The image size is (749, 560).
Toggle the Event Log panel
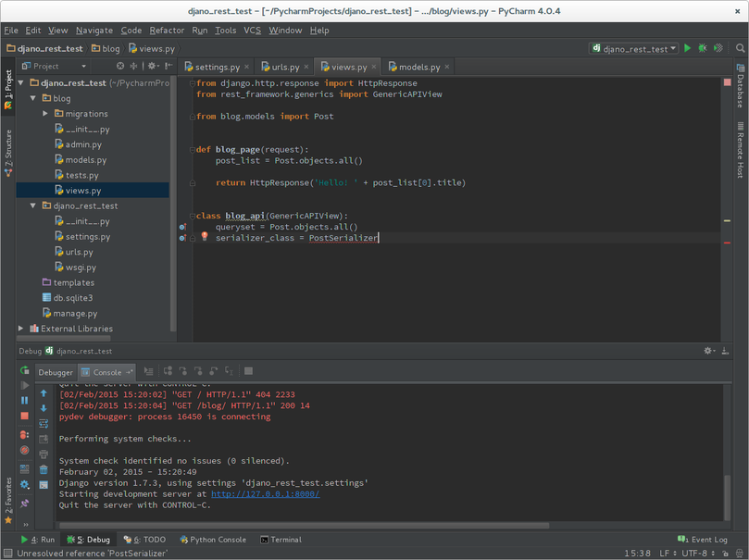(702, 539)
